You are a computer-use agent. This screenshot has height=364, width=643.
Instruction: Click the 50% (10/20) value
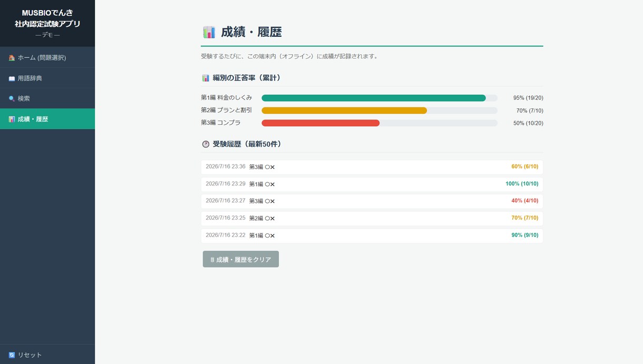coord(528,123)
